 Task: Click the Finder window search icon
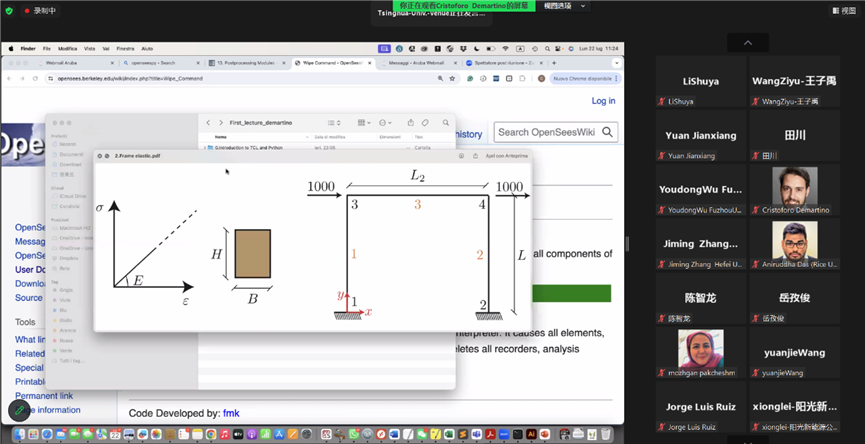pyautogui.click(x=444, y=123)
